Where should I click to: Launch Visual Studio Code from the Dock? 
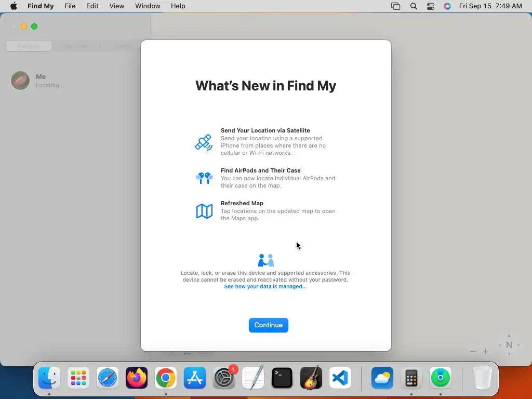340,378
